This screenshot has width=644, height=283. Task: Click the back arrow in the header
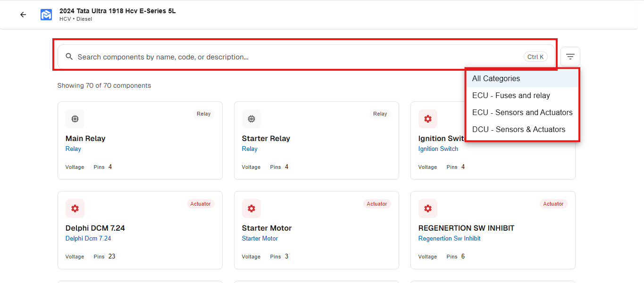point(23,15)
